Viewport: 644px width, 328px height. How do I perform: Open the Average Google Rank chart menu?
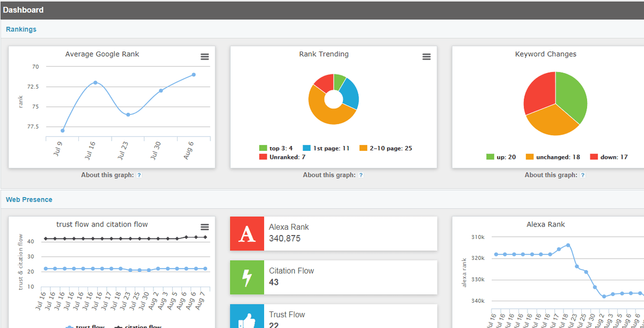[204, 57]
